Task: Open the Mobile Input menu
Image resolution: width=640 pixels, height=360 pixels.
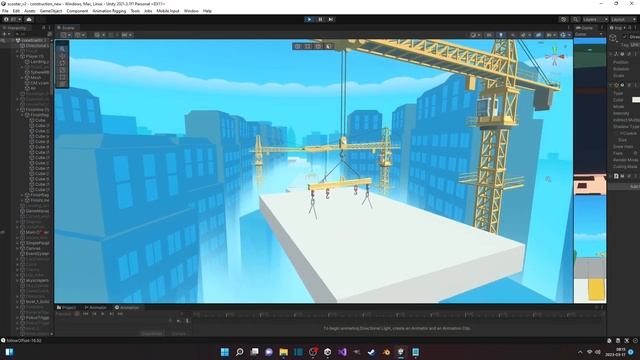Action: pos(168,11)
